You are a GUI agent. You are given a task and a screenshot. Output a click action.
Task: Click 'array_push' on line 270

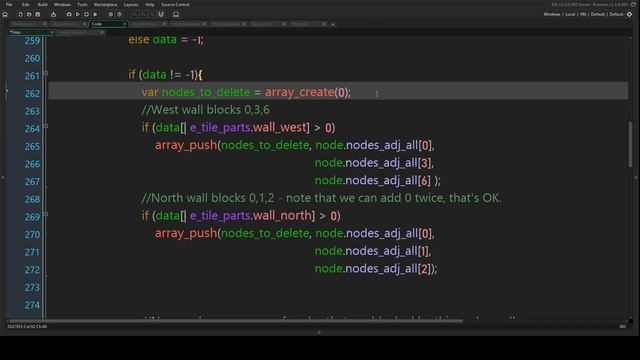(x=186, y=233)
